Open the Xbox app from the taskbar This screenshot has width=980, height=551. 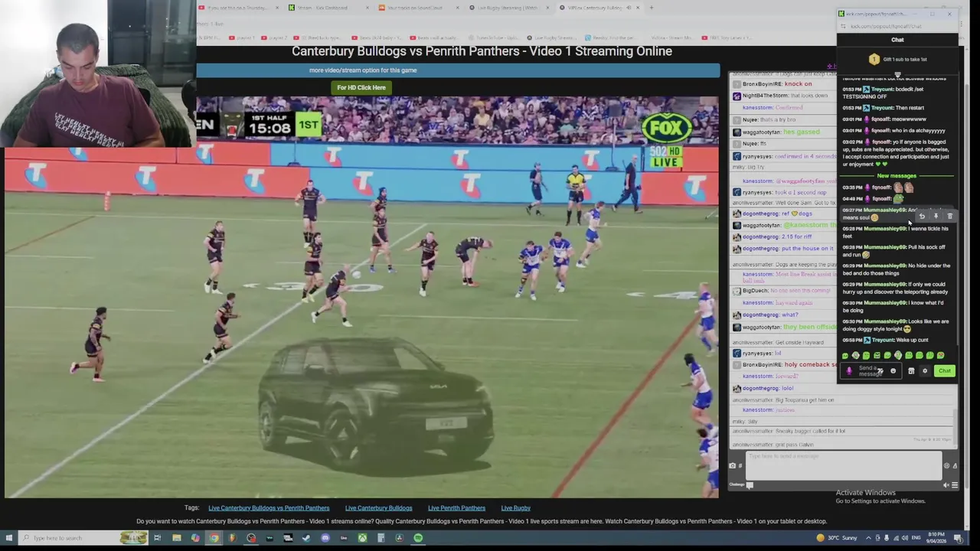click(362, 538)
